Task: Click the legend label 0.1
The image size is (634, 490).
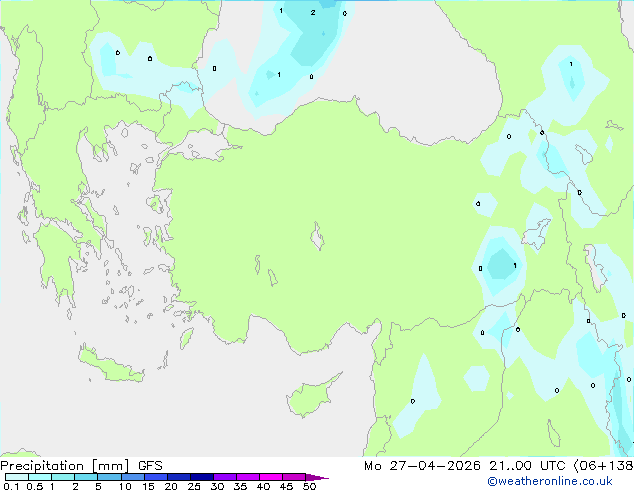Action: [11, 486]
